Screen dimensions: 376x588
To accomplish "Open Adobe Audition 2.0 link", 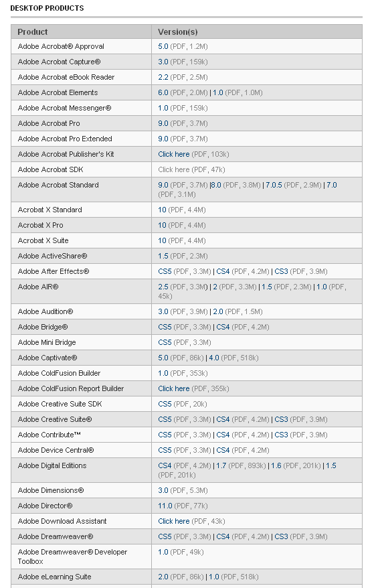I will click(218, 311).
